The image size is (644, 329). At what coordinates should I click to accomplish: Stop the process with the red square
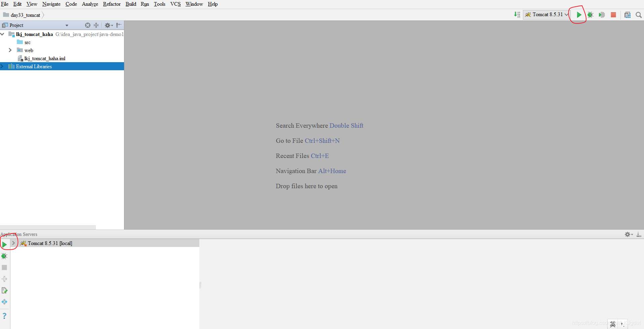[x=613, y=15]
